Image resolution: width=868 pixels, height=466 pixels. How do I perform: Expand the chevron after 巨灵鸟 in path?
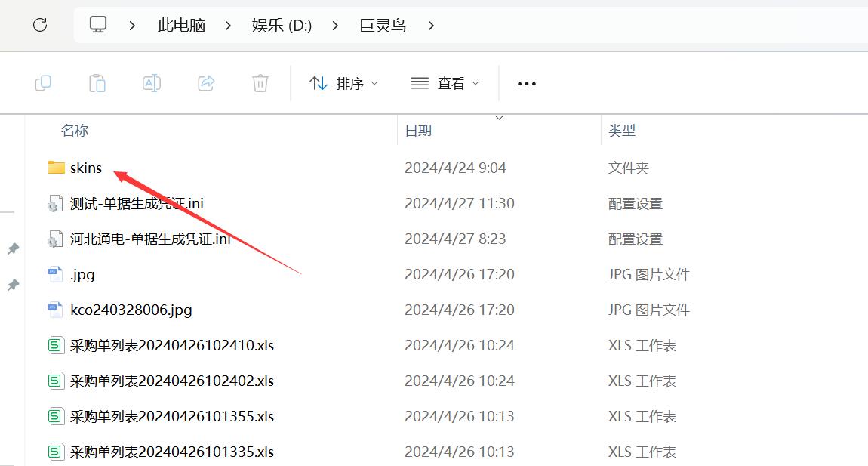click(431, 25)
